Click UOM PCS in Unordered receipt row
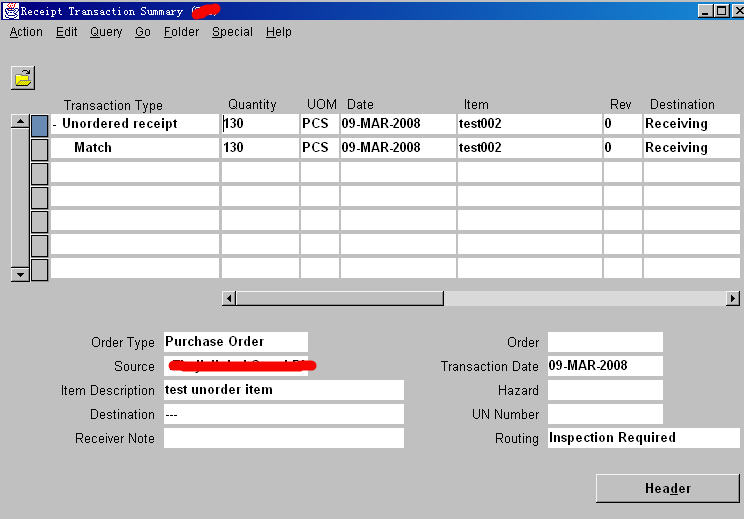The height and width of the screenshot is (519, 744). click(x=320, y=124)
